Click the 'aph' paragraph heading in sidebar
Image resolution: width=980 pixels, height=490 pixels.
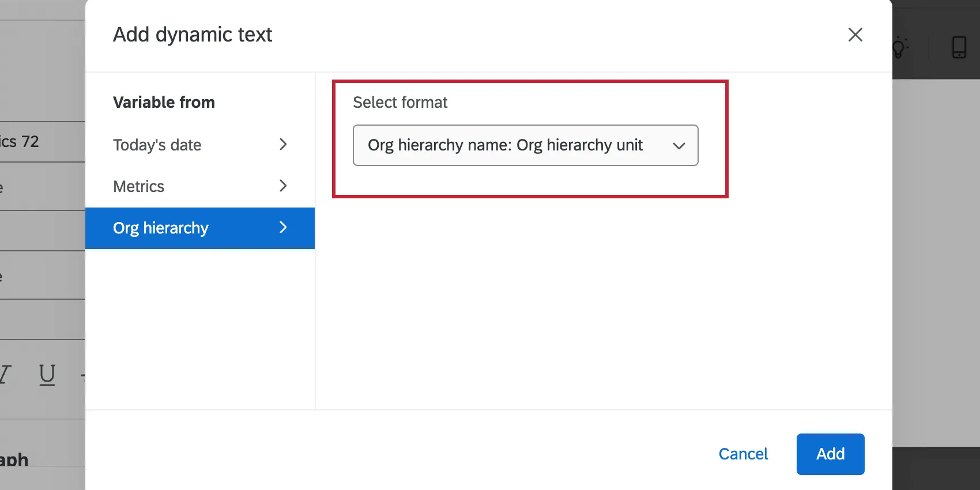[14, 459]
